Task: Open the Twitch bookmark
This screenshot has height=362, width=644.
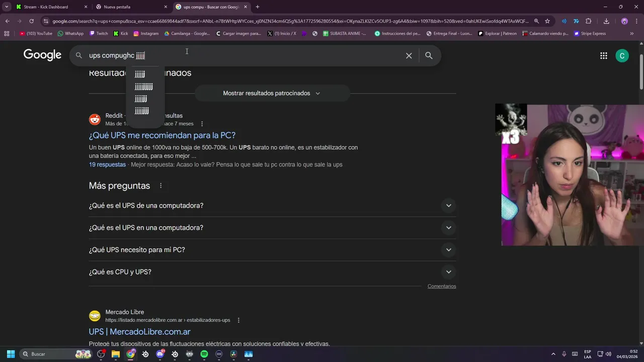Action: pyautogui.click(x=99, y=34)
